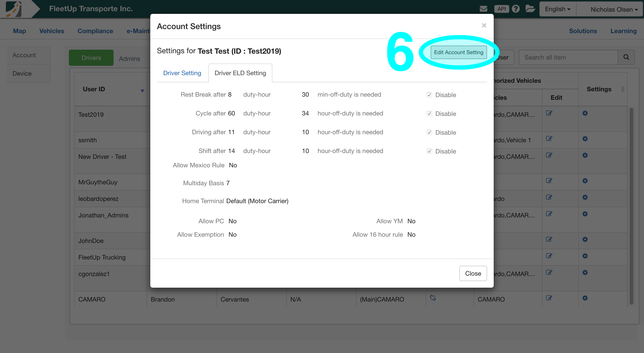Open settings gear for leobardoperez row
The height and width of the screenshot is (353, 644).
[585, 197]
